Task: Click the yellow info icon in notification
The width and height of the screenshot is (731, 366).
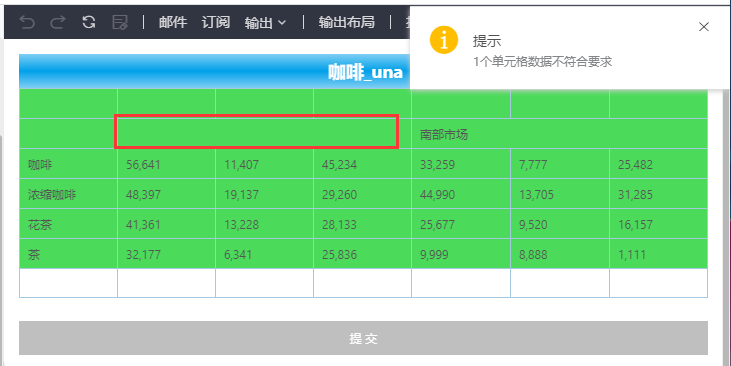Action: pos(443,40)
